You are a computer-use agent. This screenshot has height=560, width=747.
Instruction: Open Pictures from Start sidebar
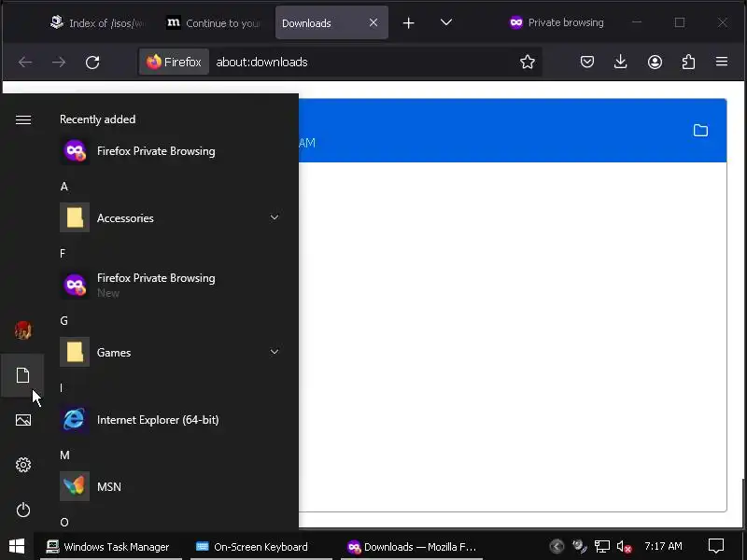22,420
